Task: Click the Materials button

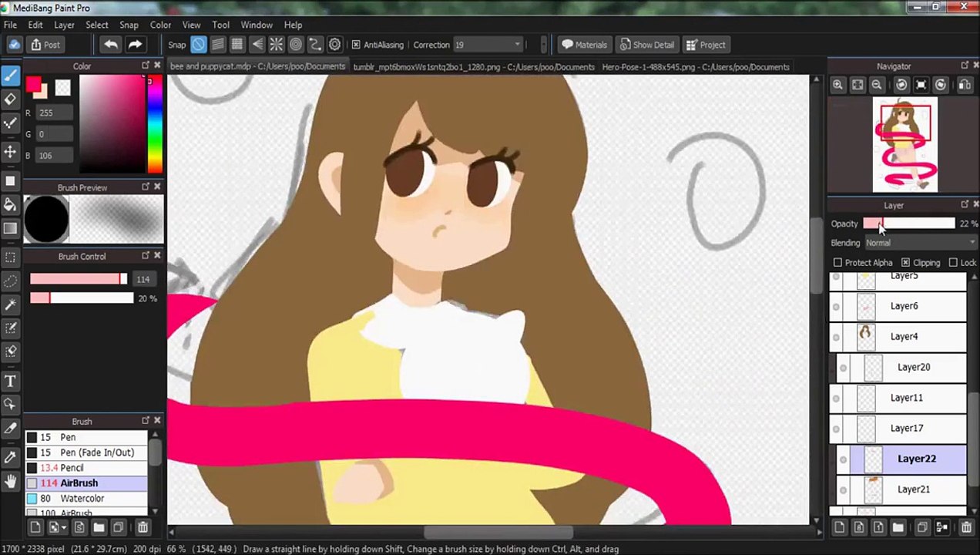Action: tap(584, 45)
